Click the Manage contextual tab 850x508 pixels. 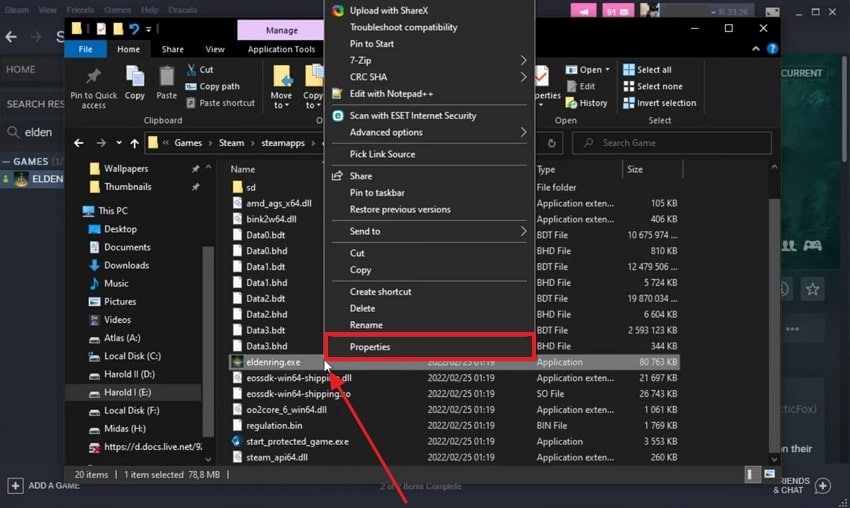tap(281, 30)
